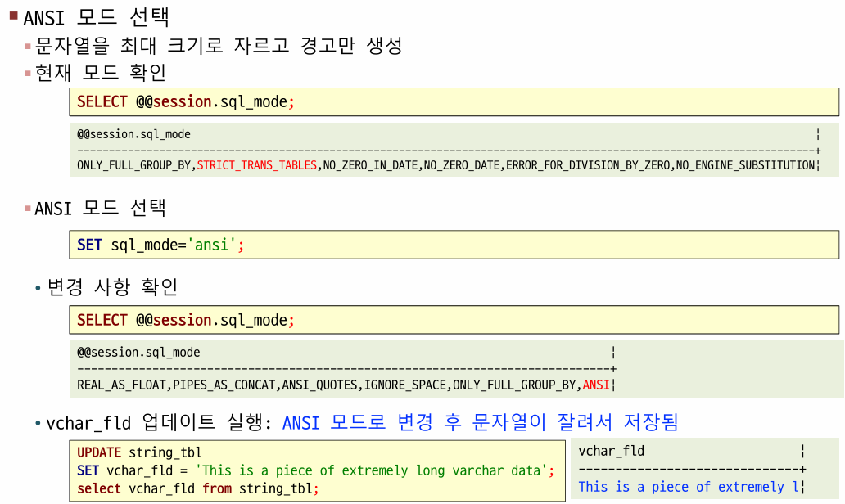Click 'ERROR_FOR_DIVISION_BY_ZERO' in the result
The width and height of the screenshot is (845, 504).
pyautogui.click(x=588, y=165)
